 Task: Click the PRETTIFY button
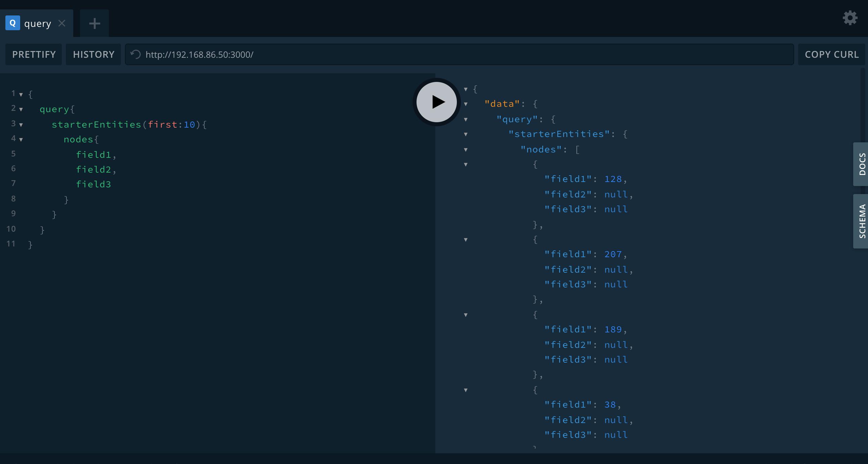34,54
